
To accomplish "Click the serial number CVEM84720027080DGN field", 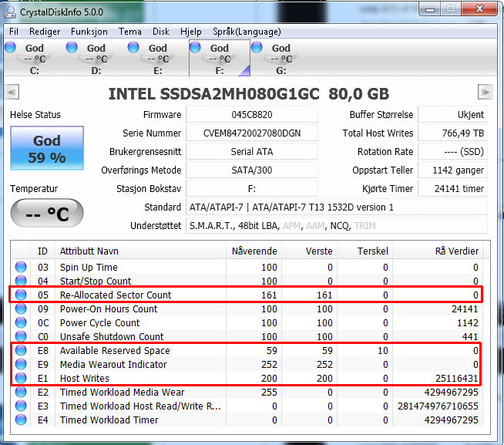I will point(252,133).
